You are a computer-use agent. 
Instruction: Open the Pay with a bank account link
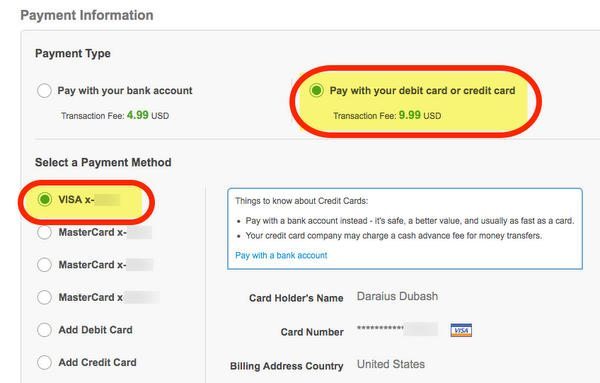tap(281, 255)
